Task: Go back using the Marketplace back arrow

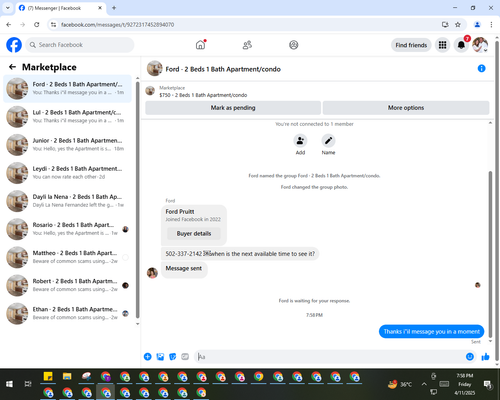Action: pos(12,67)
